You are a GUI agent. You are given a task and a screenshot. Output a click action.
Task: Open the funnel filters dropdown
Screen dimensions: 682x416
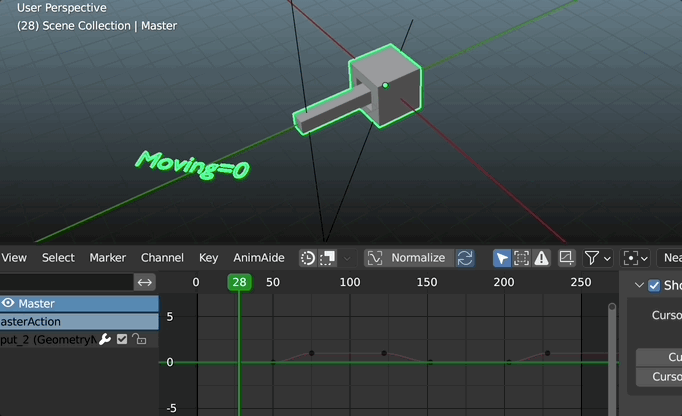click(598, 258)
